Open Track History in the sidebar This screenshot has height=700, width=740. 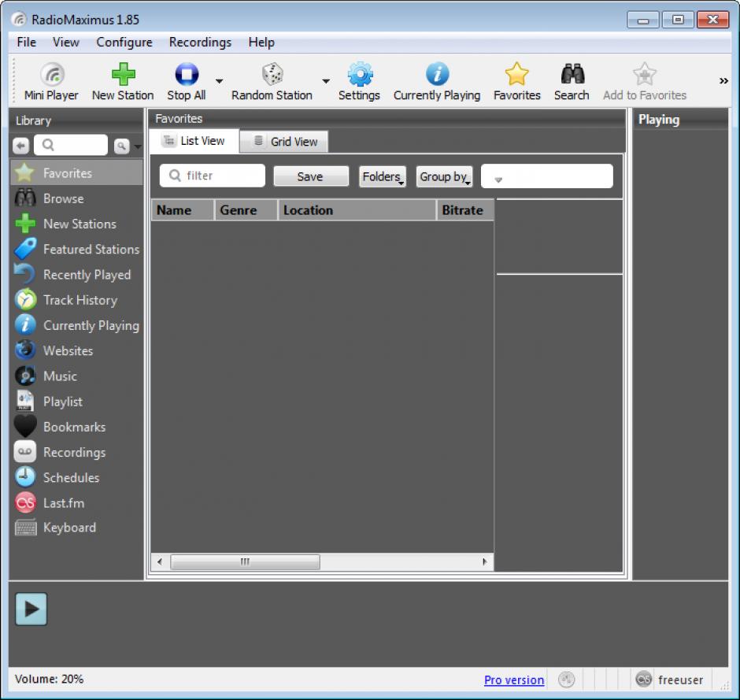[76, 300]
